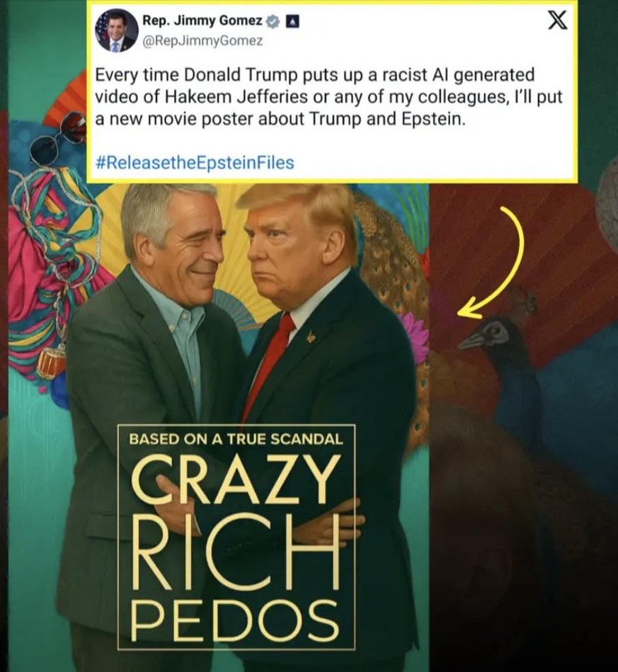Open the #ReleasetheEpsteinFiles hashtag
The height and width of the screenshot is (672, 618).
pos(195,163)
